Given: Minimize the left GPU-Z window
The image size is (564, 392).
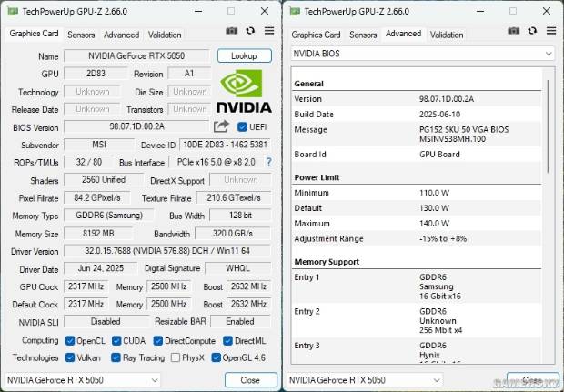Looking at the screenshot, I should pyautogui.click(x=197, y=11).
